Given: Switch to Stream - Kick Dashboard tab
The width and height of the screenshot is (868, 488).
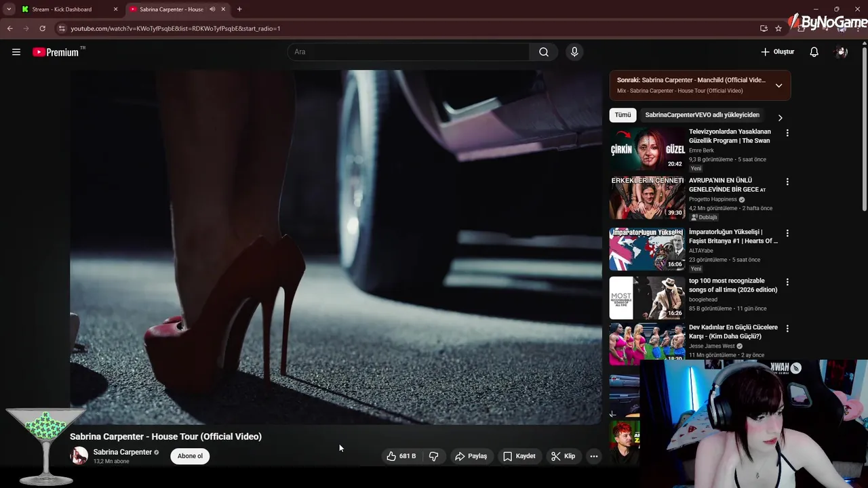Looking at the screenshot, I should (62, 9).
